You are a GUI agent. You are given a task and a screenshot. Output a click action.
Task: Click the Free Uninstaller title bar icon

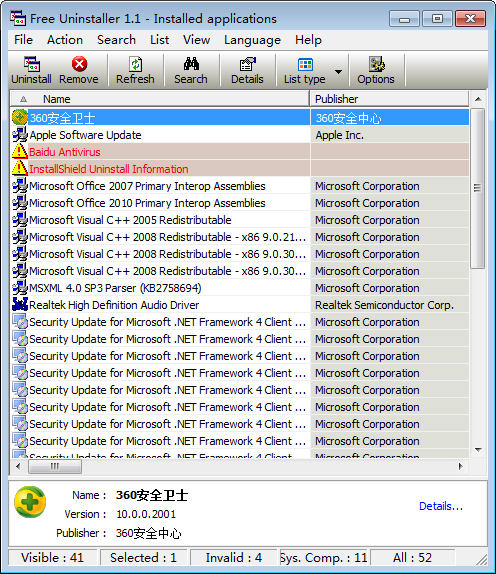point(18,18)
